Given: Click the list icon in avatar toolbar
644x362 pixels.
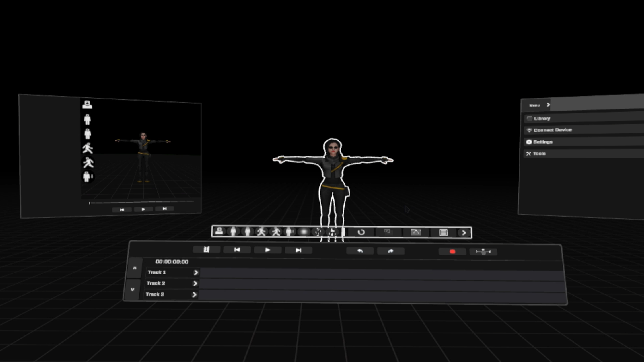Looking at the screenshot, I should click(443, 233).
